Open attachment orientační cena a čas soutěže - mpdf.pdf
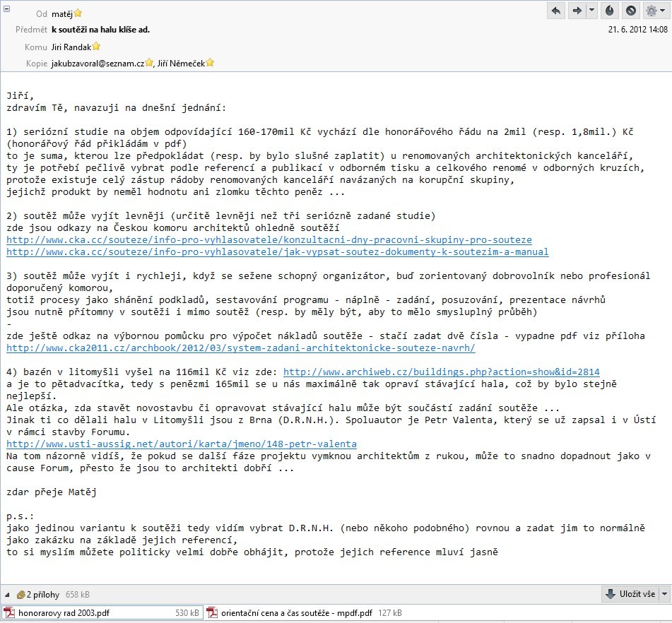 (305, 613)
